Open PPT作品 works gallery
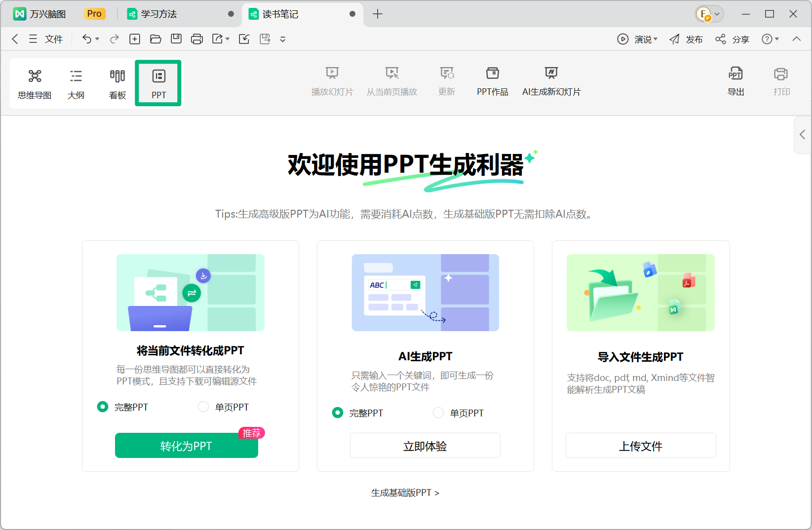 pyautogui.click(x=492, y=81)
